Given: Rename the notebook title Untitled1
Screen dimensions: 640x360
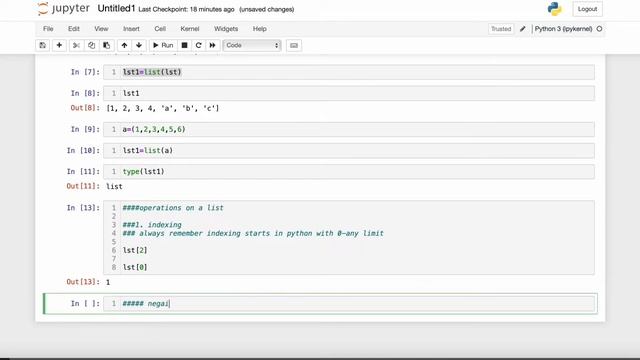Looking at the screenshot, I should point(116,9).
